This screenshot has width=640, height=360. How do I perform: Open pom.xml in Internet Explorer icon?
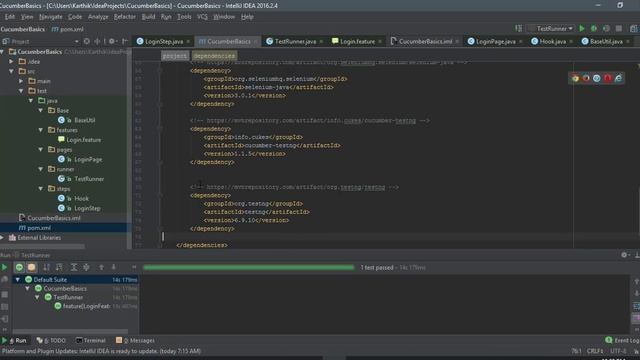[618, 78]
